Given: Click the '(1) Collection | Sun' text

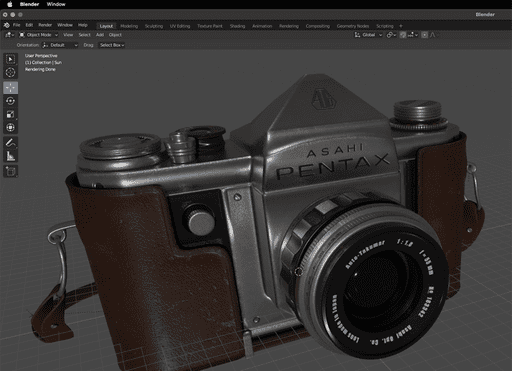Looking at the screenshot, I should [43, 62].
